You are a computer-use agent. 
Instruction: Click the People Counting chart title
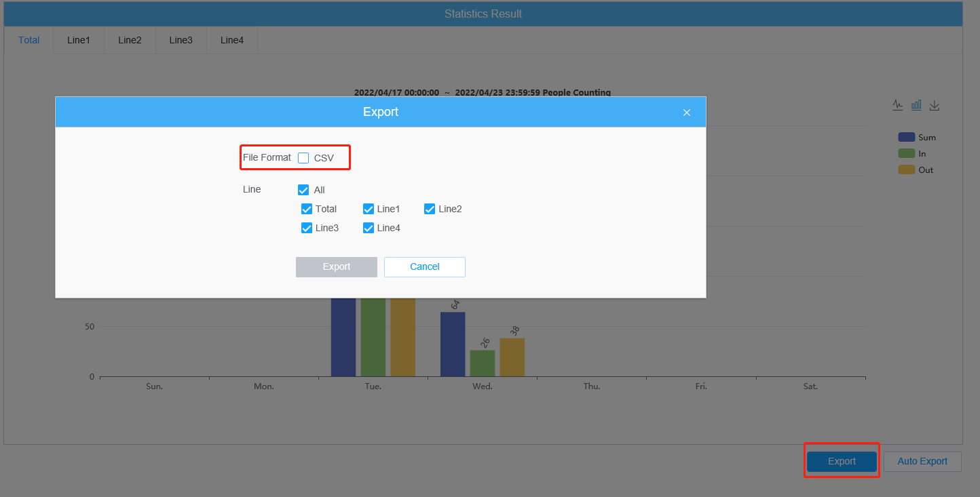(x=483, y=92)
